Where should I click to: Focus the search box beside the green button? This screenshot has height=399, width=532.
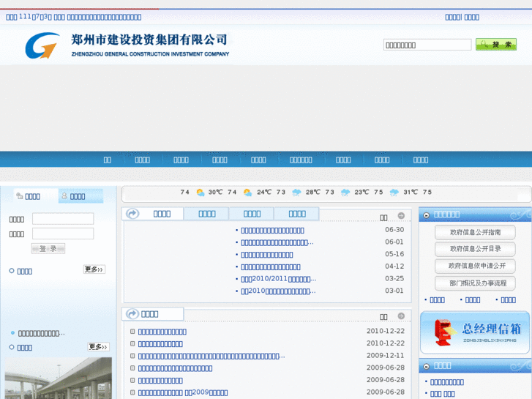coord(427,45)
